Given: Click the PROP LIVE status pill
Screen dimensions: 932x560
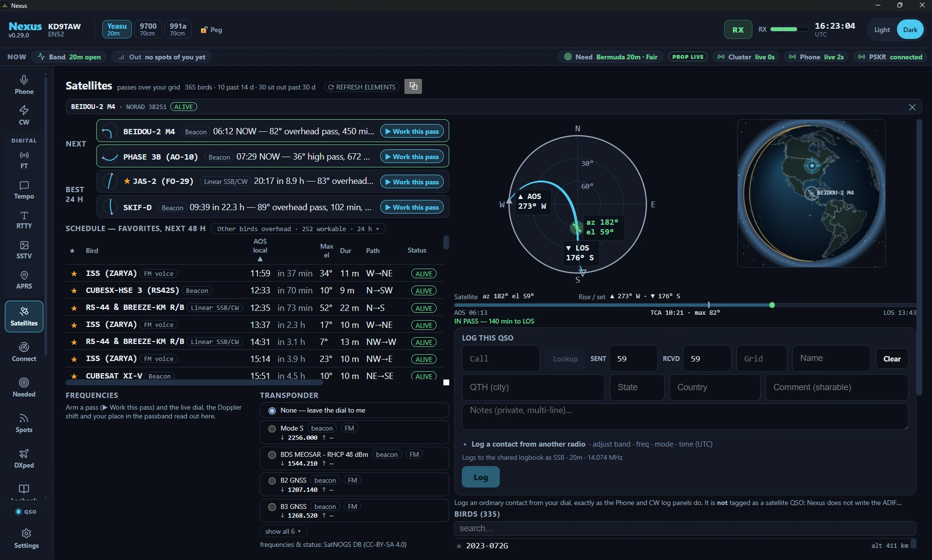Looking at the screenshot, I should (x=688, y=57).
